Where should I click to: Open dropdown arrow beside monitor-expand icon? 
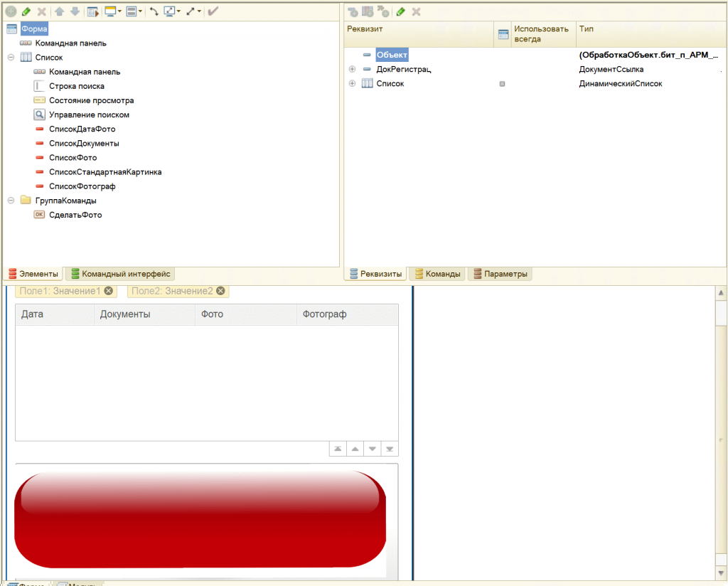(x=178, y=11)
